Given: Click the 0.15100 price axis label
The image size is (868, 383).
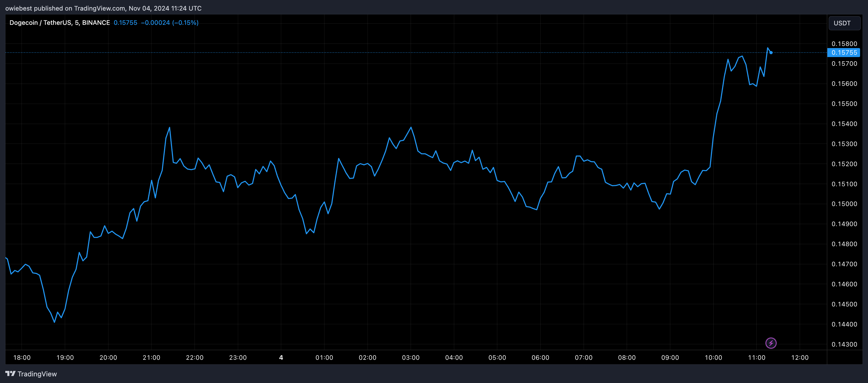Looking at the screenshot, I should [844, 184].
